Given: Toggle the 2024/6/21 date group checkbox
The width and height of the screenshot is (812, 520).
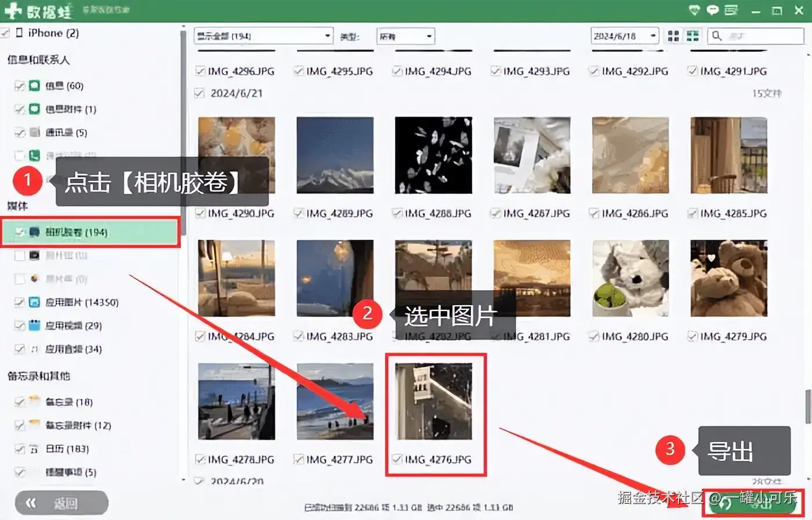Looking at the screenshot, I should (x=200, y=93).
